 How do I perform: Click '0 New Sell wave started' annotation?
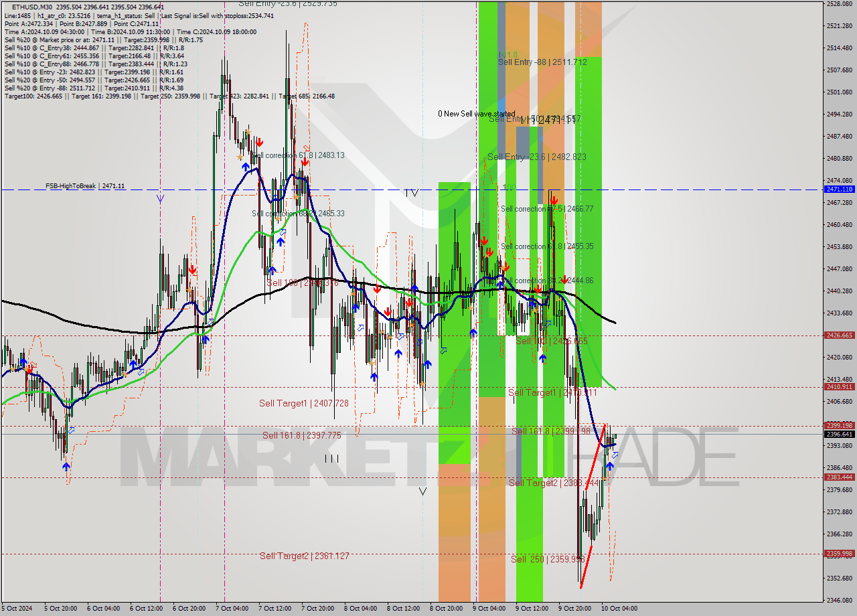(x=477, y=114)
